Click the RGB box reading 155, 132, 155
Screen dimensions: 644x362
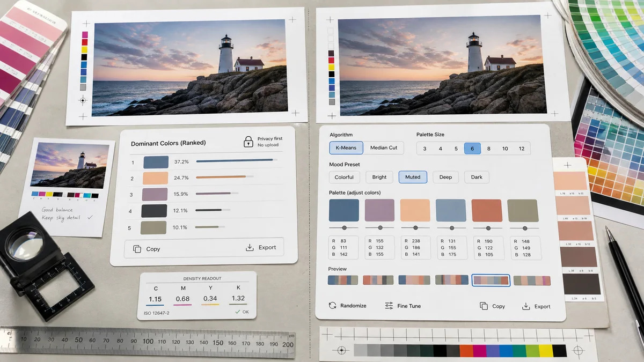tap(380, 248)
